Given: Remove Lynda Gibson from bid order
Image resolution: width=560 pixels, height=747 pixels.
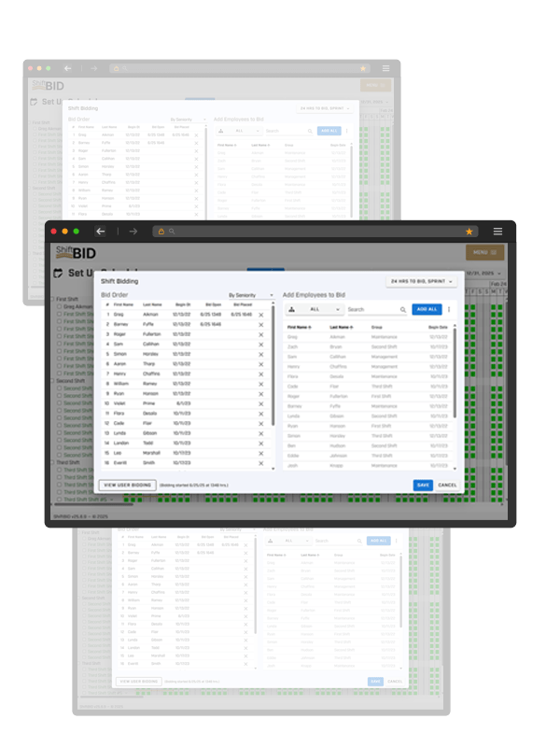Looking at the screenshot, I should [x=261, y=433].
